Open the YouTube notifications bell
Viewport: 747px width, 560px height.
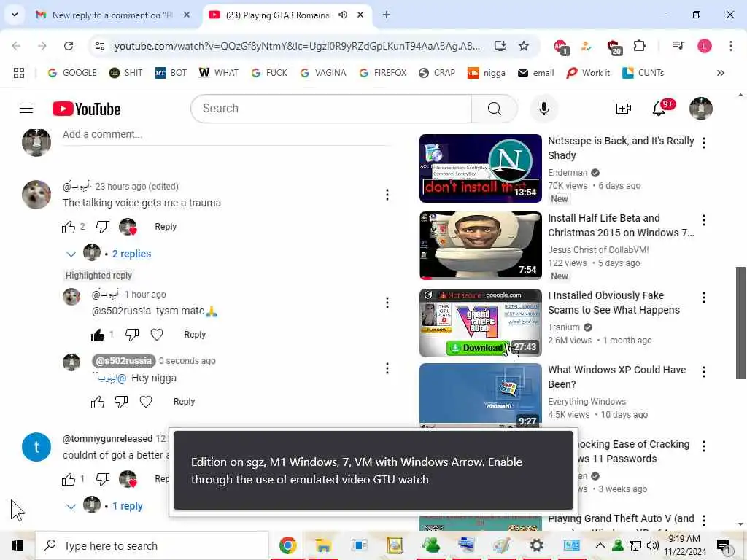pyautogui.click(x=659, y=109)
